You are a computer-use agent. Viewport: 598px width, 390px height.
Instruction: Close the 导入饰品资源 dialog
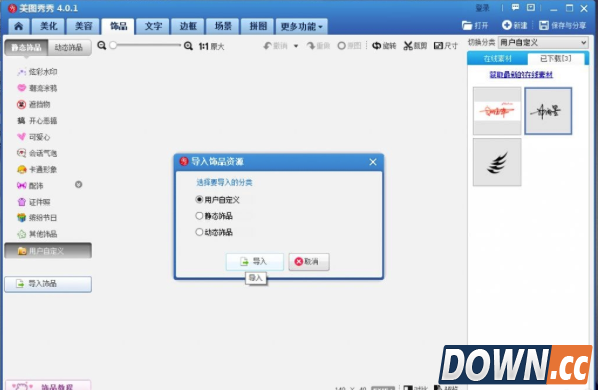tap(373, 162)
